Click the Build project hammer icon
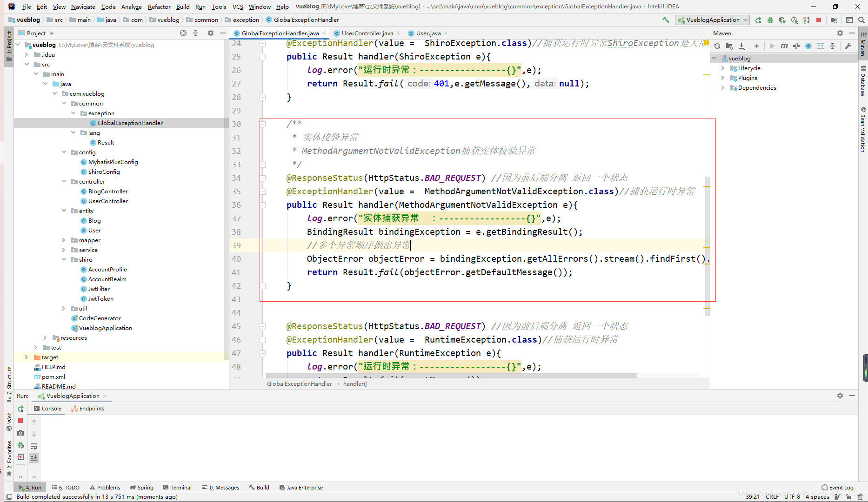868x502 pixels. coord(666,20)
